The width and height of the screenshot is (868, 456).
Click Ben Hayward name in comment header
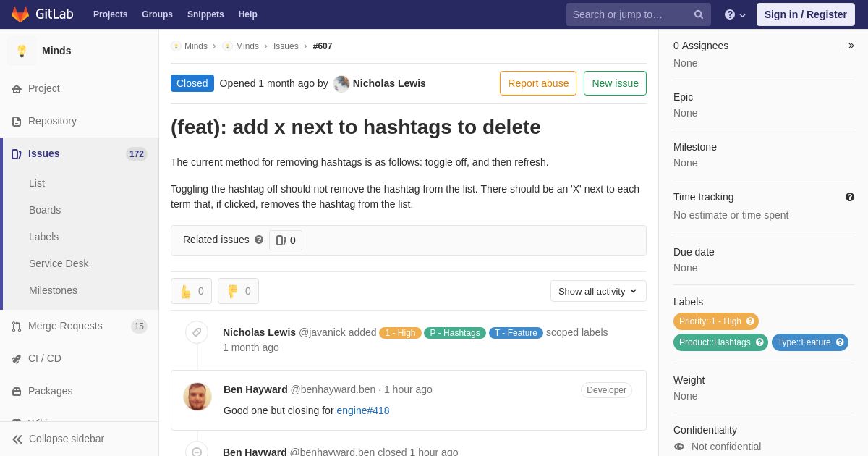coord(255,389)
